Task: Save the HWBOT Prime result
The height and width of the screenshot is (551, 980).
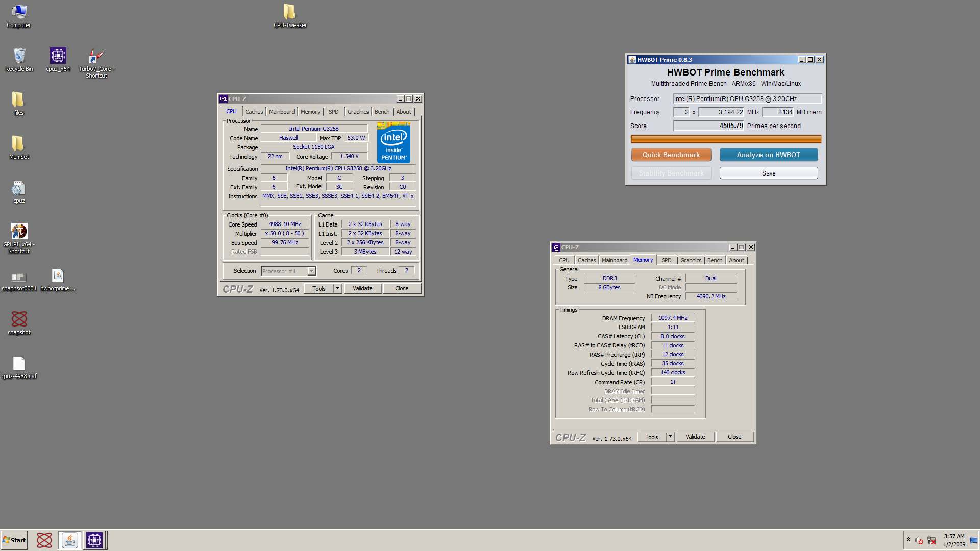Action: pyautogui.click(x=768, y=173)
